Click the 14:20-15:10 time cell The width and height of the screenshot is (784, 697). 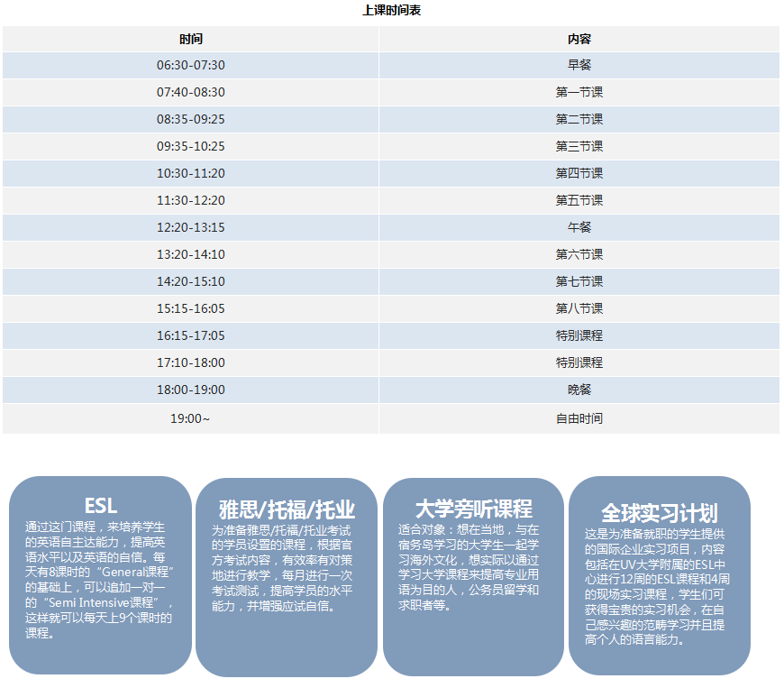[x=190, y=281]
